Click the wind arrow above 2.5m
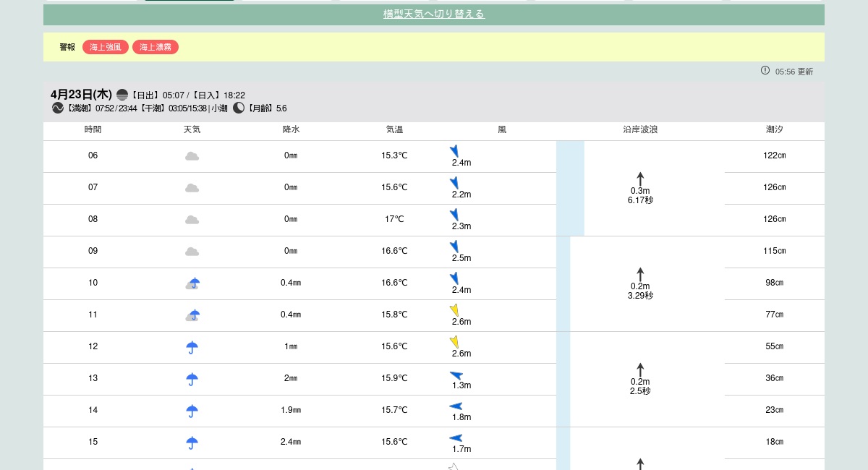Screen dimensions: 868x470 coord(454,247)
